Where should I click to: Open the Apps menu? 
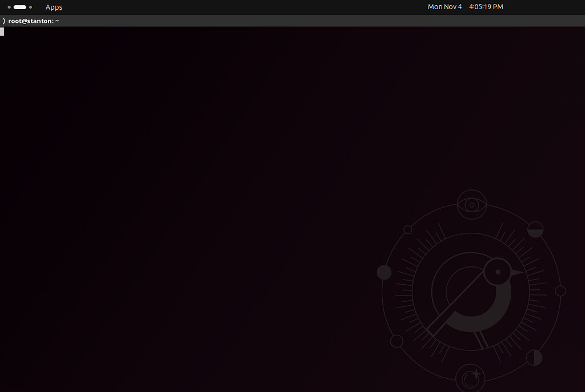(54, 7)
